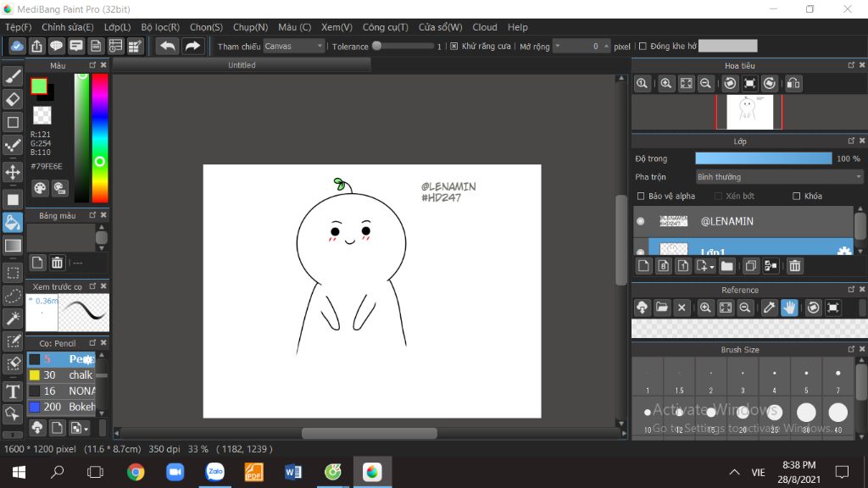Viewport: 868px width, 488px height.
Task: Select the Gradient tool
Action: point(13,246)
